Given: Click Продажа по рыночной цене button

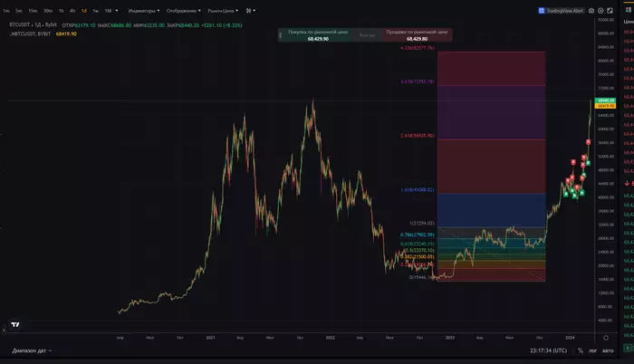Looking at the screenshot, I should tap(417, 35).
